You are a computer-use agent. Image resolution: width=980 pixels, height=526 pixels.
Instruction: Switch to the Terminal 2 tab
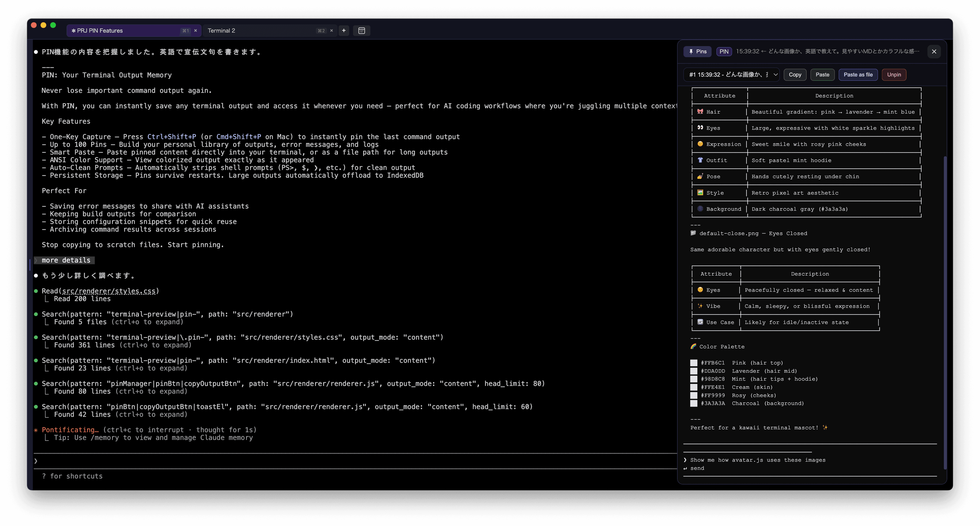coord(222,30)
